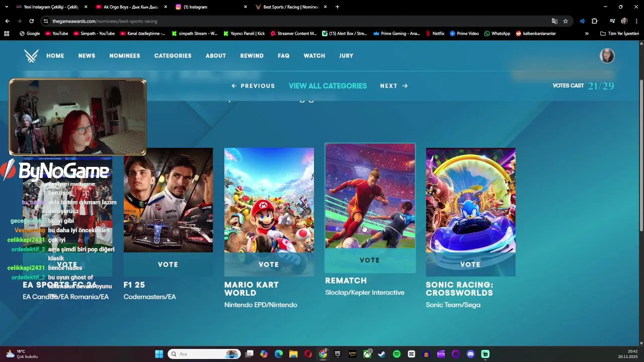The width and height of the screenshot is (644, 362).
Task: Vote for Sonic Racing: CrossWorlds
Action: pyautogui.click(x=470, y=264)
